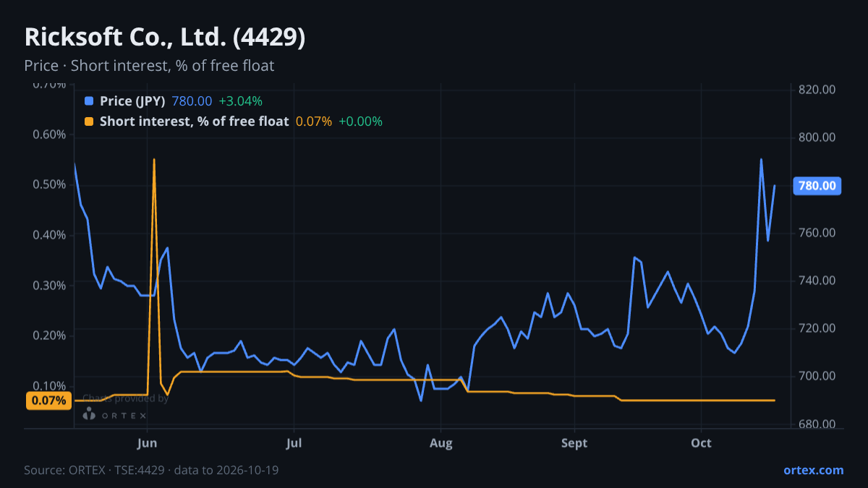Click the Ricksoft Co., Ltd. (4429) title
This screenshot has height=488, width=868.
[165, 38]
